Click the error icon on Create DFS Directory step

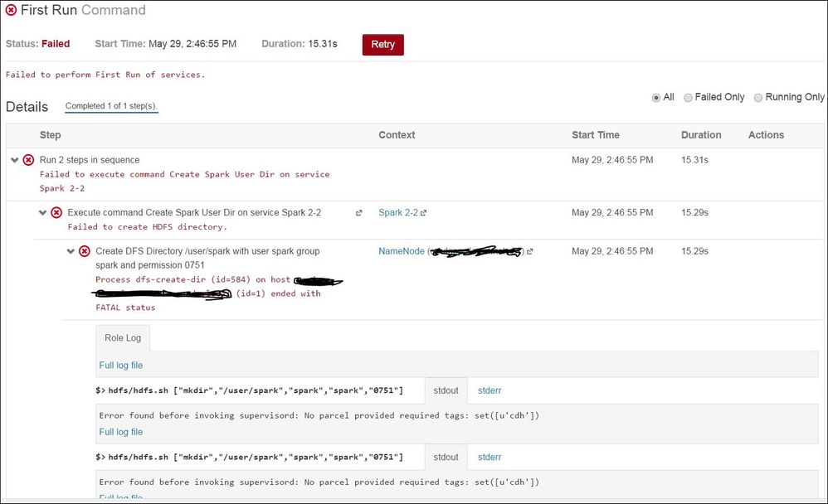(x=85, y=251)
